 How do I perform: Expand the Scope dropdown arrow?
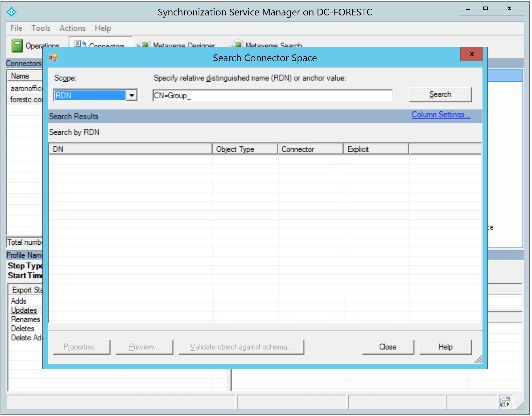132,95
